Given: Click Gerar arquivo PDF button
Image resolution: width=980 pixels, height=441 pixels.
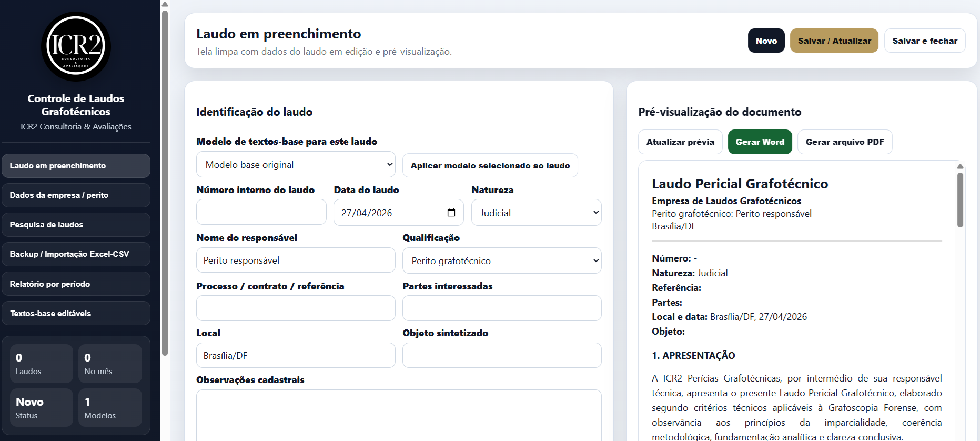Looking at the screenshot, I should click(844, 142).
